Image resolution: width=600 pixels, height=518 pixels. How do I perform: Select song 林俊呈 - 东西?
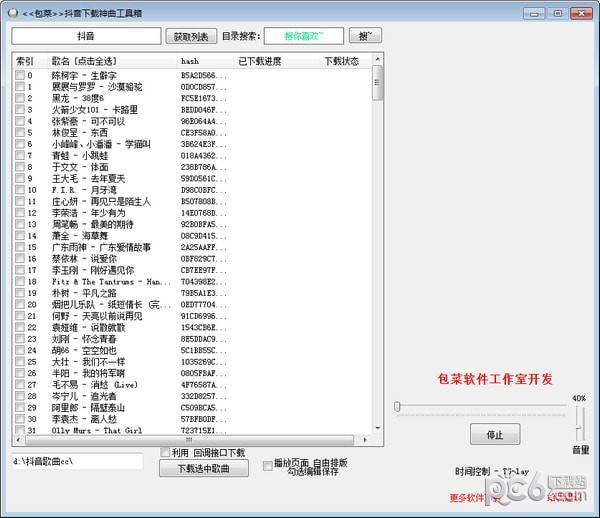click(80, 133)
